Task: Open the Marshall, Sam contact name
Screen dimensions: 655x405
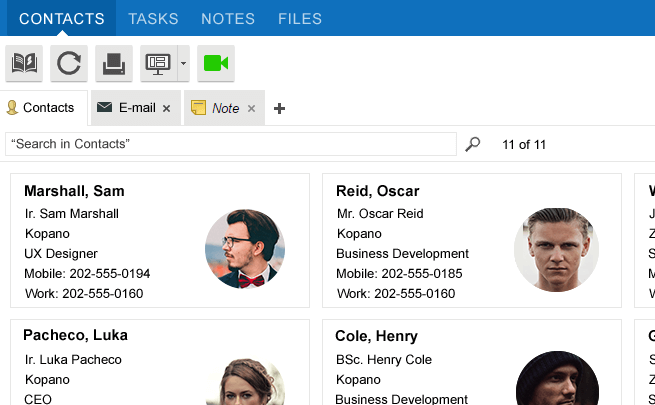Action: coord(74,191)
